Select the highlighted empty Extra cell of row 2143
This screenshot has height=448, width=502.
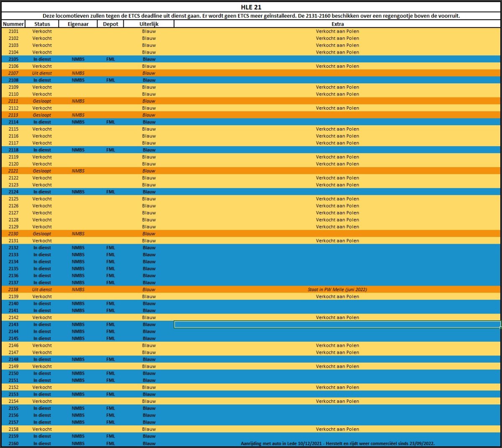click(x=337, y=324)
